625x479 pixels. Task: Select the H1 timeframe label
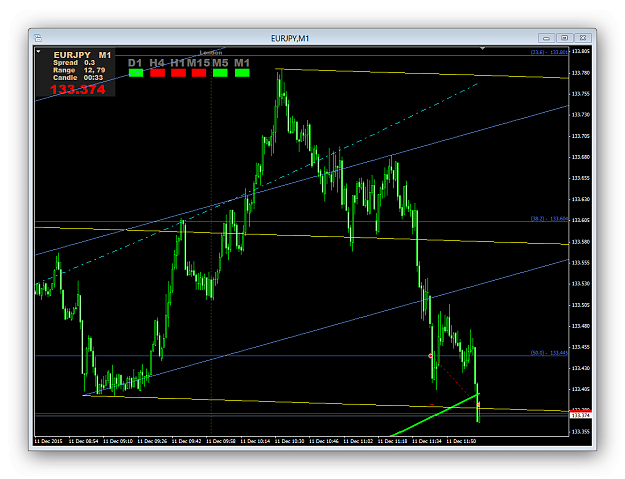click(x=178, y=63)
